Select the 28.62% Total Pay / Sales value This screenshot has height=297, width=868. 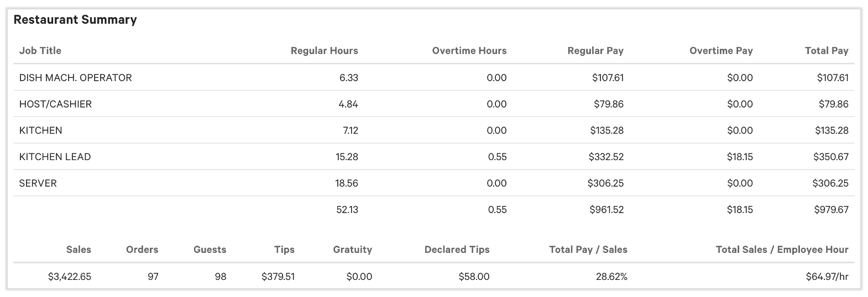611,277
